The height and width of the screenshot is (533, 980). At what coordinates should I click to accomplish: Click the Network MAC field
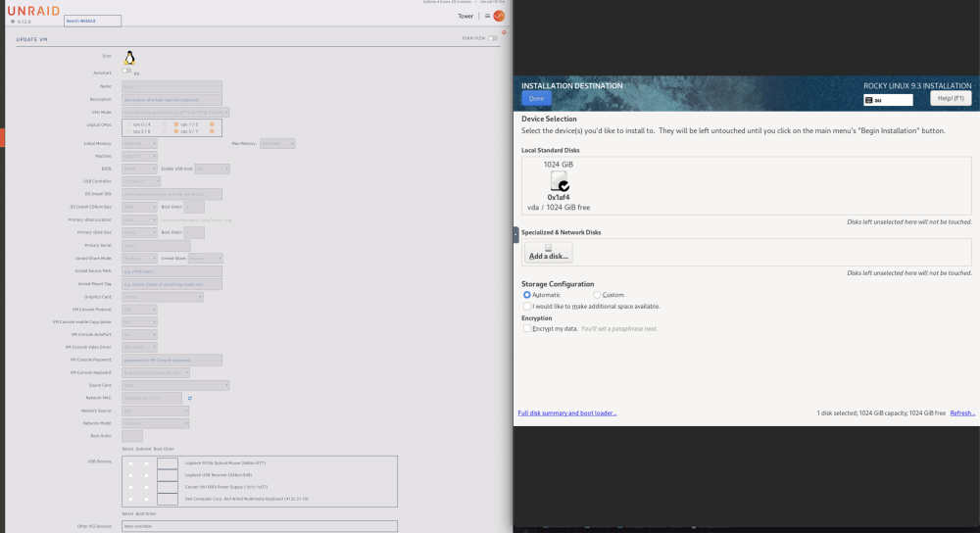click(x=152, y=398)
